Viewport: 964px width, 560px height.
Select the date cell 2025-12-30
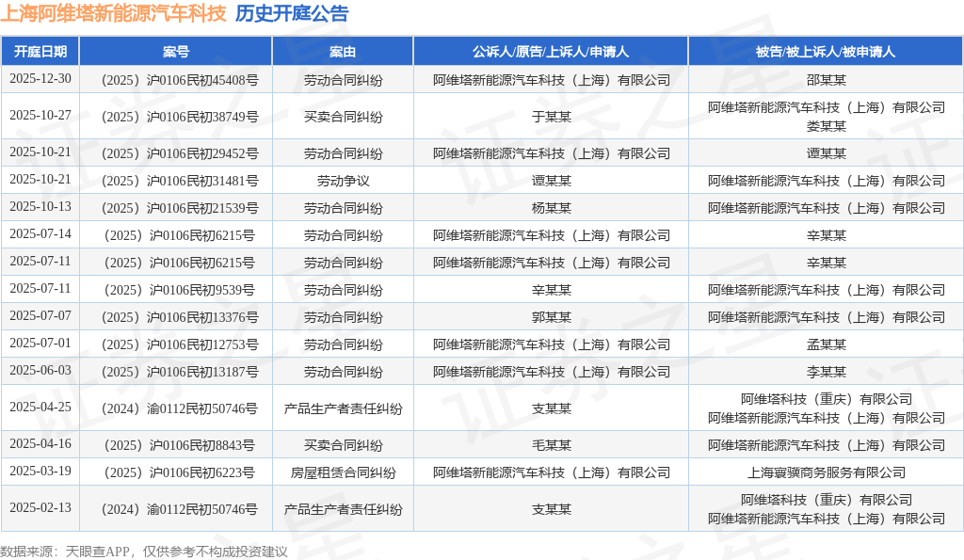[40, 79]
